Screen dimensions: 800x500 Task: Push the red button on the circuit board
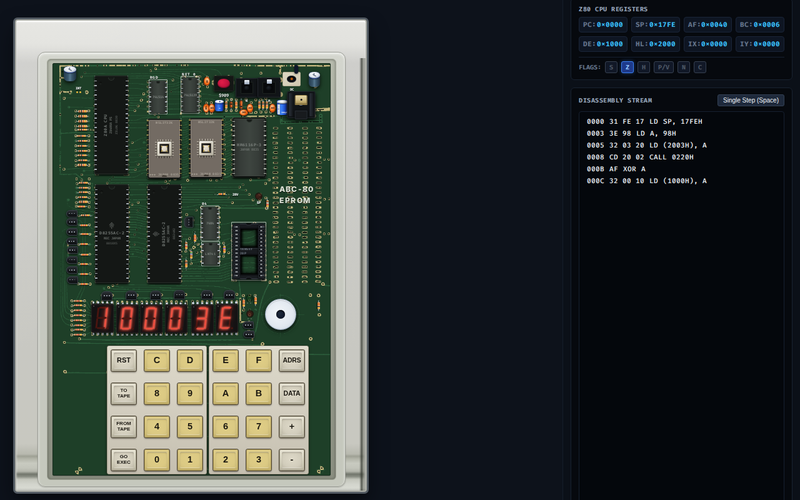click(223, 83)
